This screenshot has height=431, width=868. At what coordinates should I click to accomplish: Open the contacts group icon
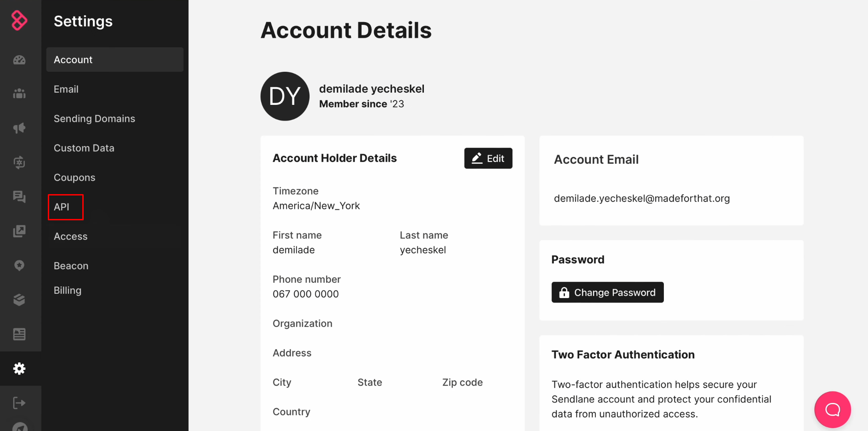[19, 94]
